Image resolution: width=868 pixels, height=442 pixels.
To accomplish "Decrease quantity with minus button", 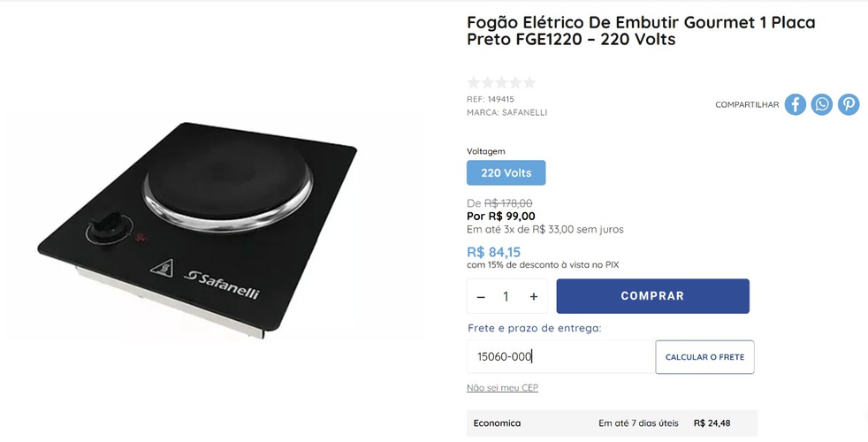I will 481,297.
